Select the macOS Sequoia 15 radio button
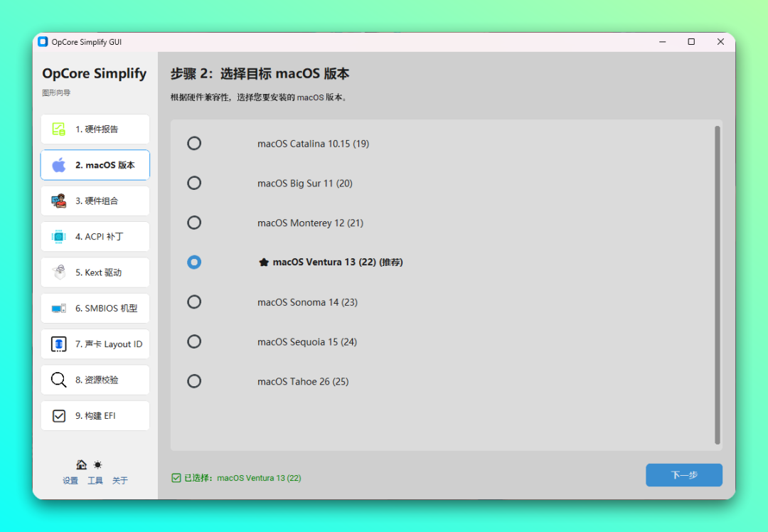The image size is (768, 532). (x=194, y=341)
